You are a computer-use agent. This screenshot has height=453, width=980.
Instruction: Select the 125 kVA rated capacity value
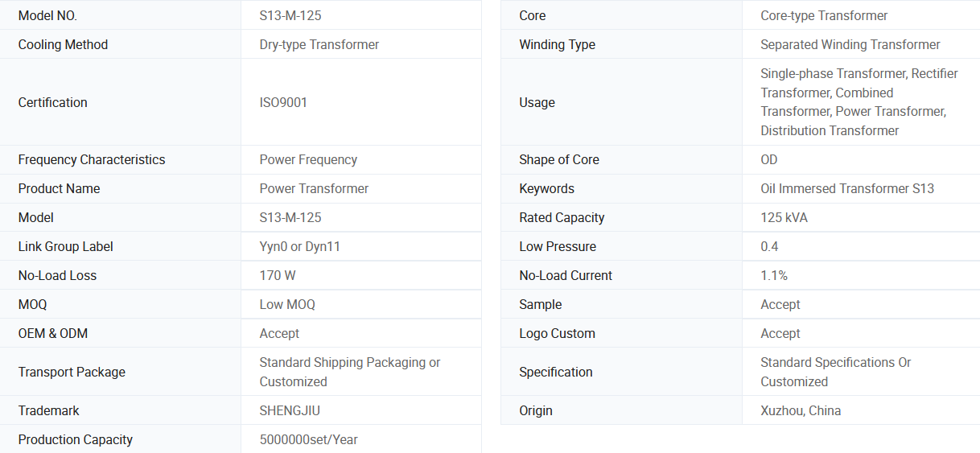point(784,217)
